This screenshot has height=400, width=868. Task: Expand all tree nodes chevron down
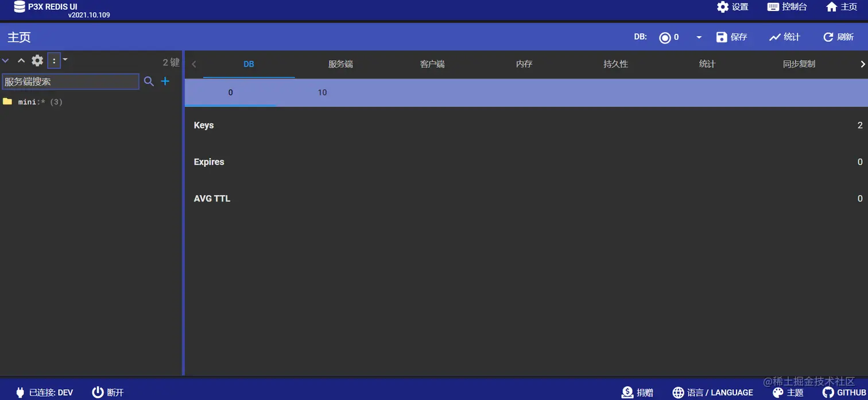[x=6, y=60]
